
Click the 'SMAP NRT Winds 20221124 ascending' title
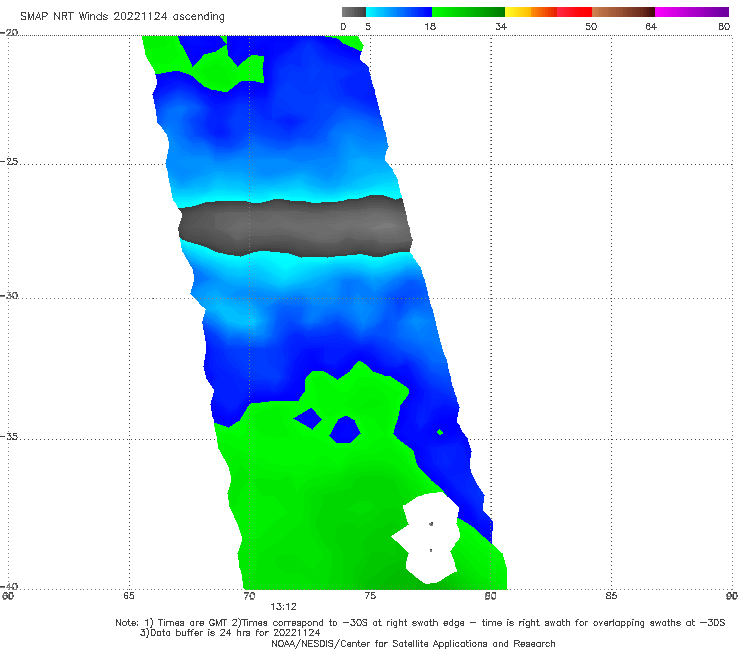122,17
